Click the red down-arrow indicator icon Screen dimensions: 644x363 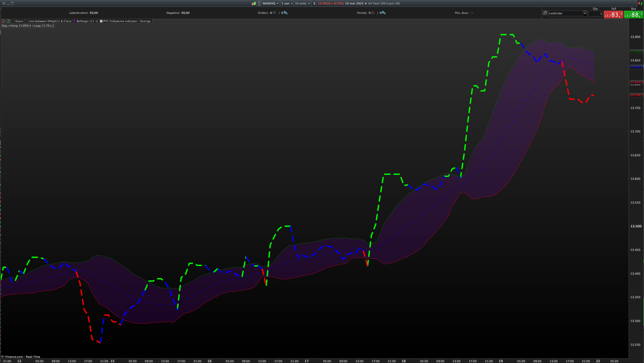3,21
